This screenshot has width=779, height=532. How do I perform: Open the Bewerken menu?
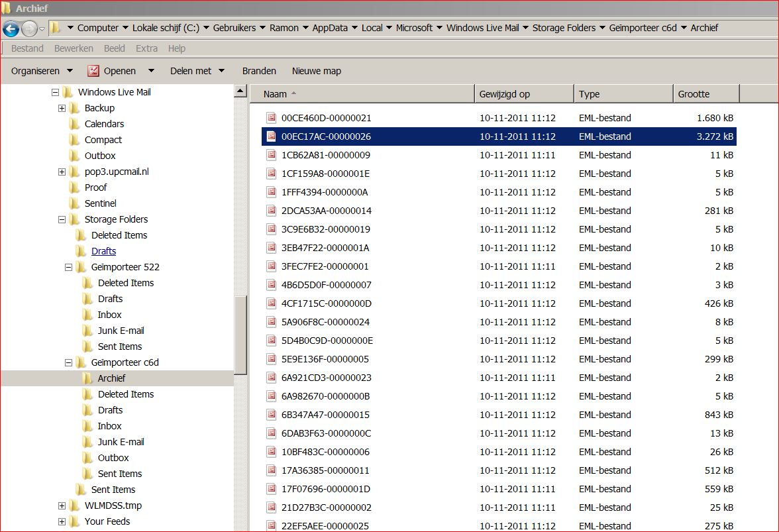click(74, 48)
